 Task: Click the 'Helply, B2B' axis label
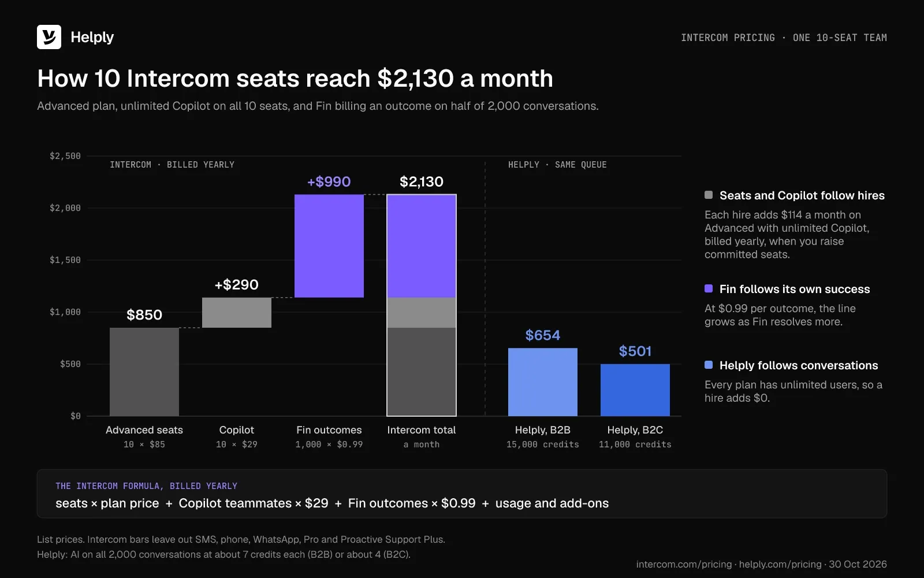(543, 430)
